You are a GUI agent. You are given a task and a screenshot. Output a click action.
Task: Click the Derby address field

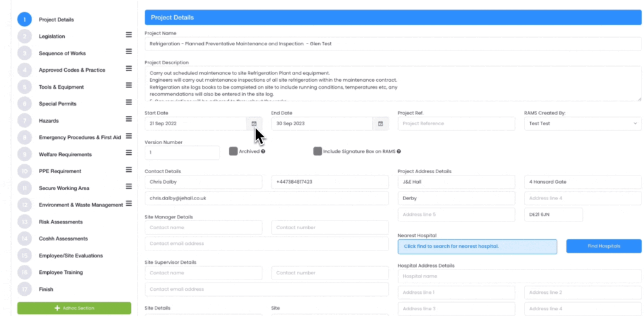coord(457,198)
